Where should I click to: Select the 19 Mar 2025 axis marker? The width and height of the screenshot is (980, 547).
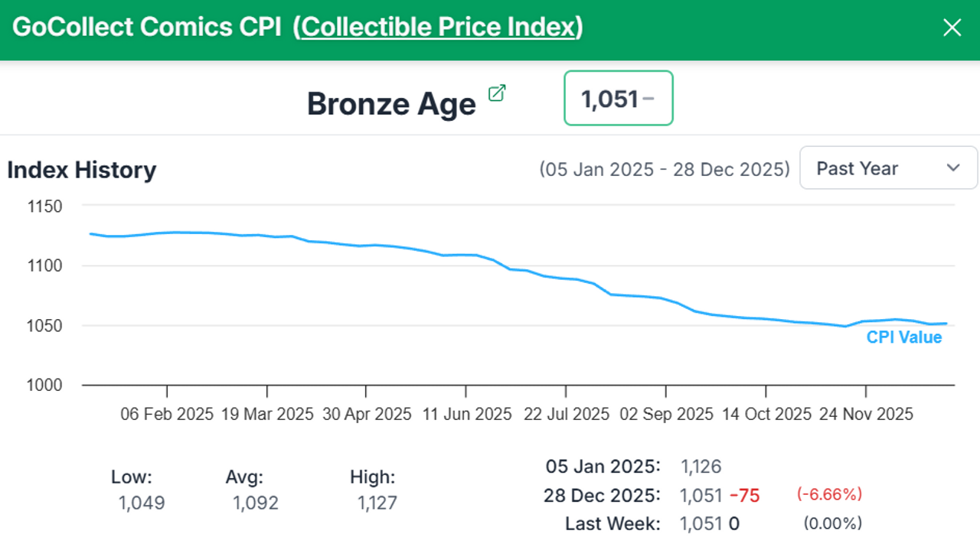[x=267, y=414]
